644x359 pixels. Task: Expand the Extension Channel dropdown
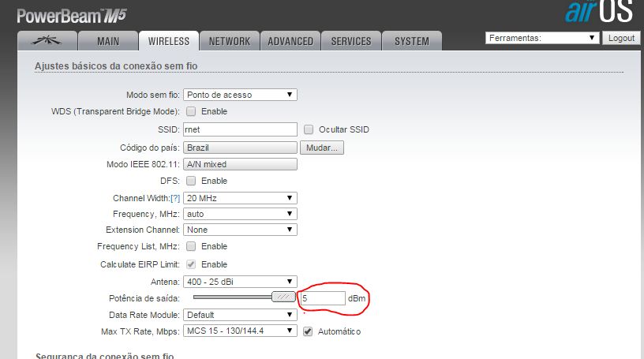coord(240,230)
